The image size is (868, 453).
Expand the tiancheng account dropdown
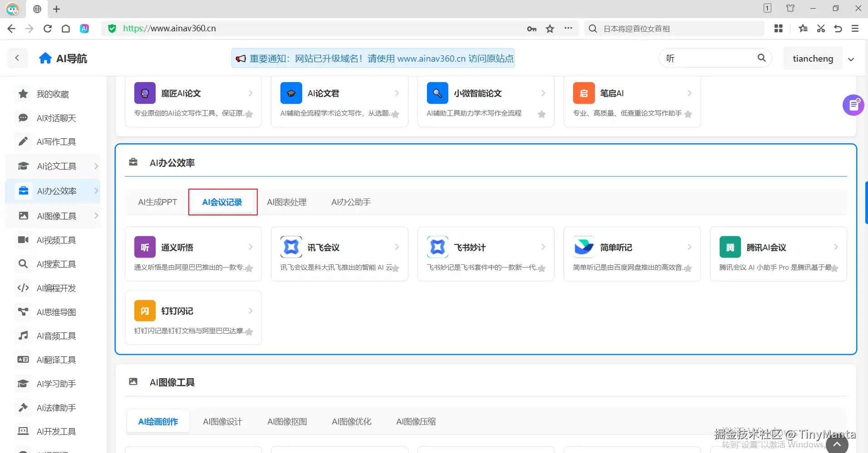tap(851, 58)
